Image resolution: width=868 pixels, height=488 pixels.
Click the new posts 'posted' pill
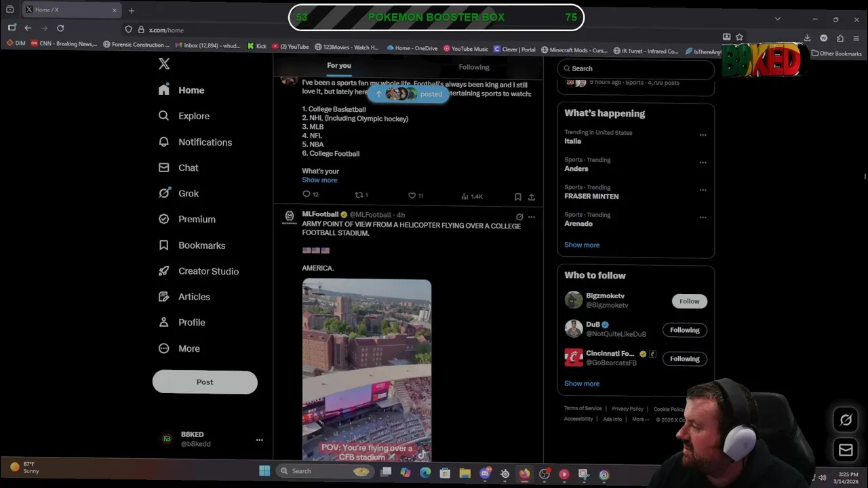point(409,94)
